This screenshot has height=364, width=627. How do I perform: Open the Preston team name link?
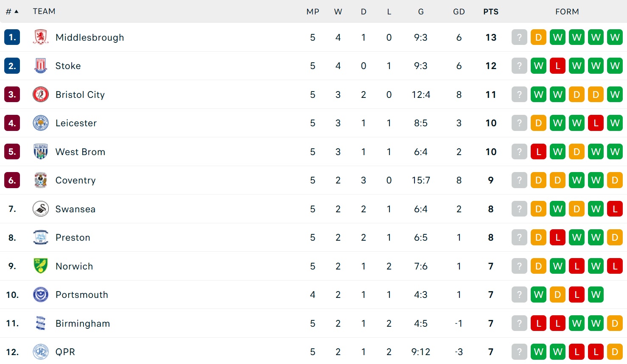73,237
